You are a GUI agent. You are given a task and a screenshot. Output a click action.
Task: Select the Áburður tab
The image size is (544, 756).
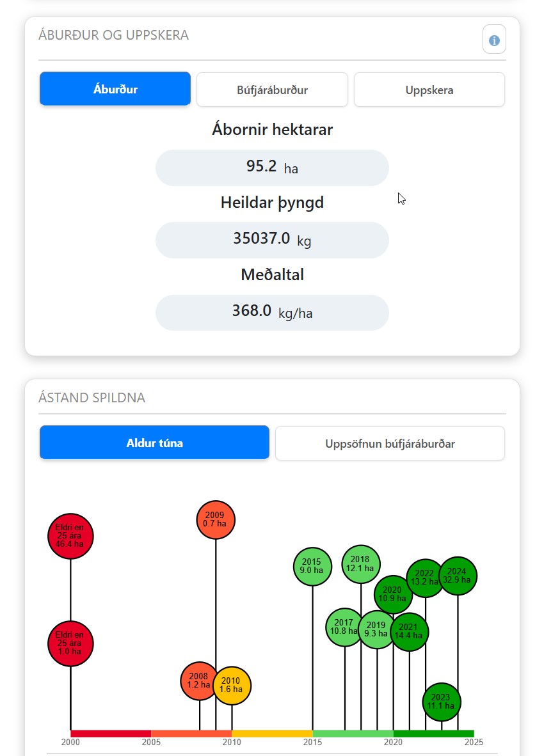(x=115, y=89)
